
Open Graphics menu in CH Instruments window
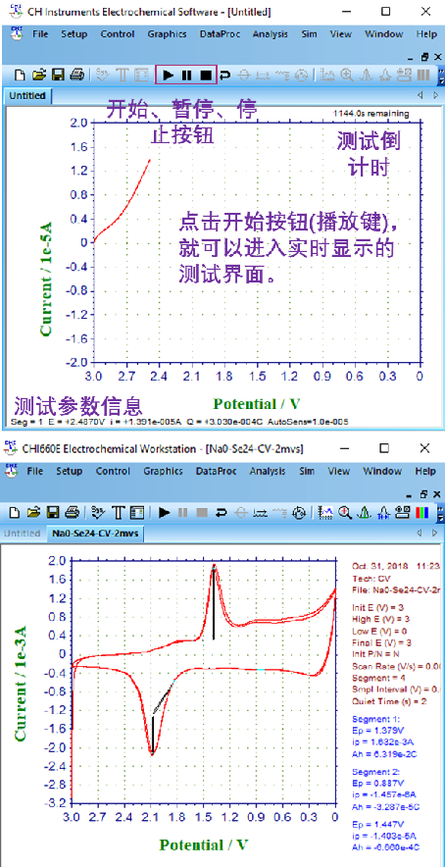(x=167, y=33)
